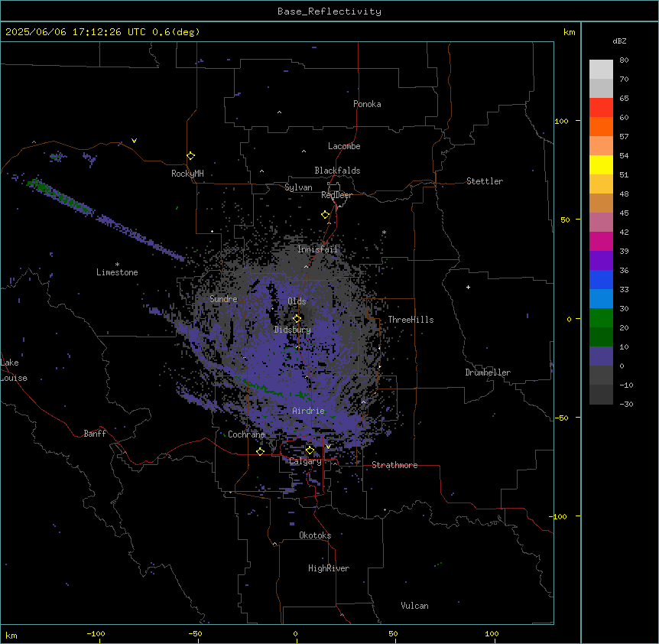Viewport: 659px width, 644px height.
Task: Click the Base_Reflectivity title
Action: coord(329,11)
